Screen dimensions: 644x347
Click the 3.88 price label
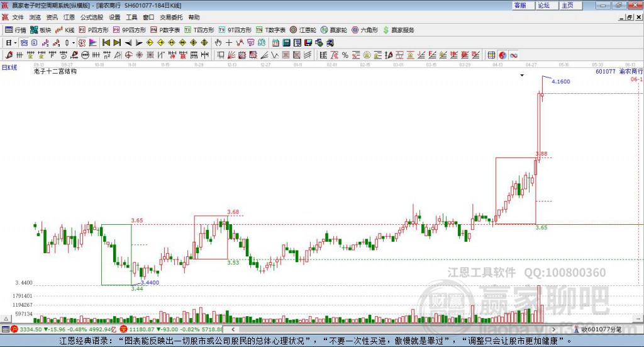tap(541, 154)
